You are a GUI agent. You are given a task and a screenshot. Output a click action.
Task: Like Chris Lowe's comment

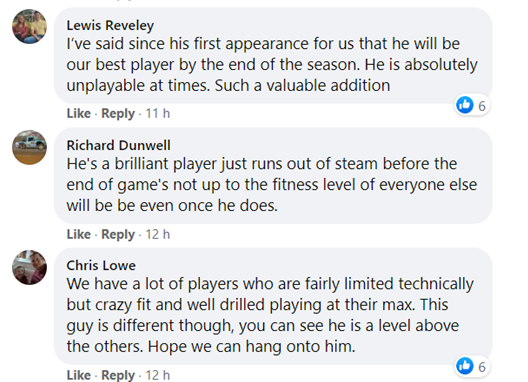click(x=79, y=375)
